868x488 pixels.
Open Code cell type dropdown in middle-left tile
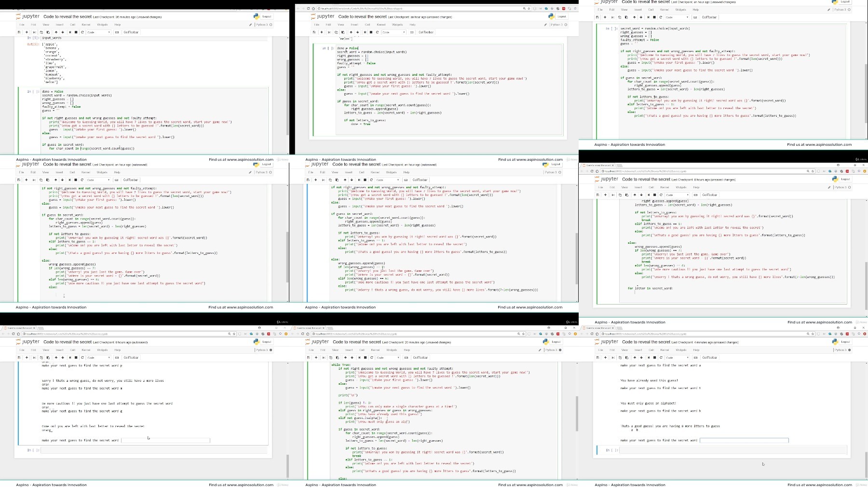point(98,180)
